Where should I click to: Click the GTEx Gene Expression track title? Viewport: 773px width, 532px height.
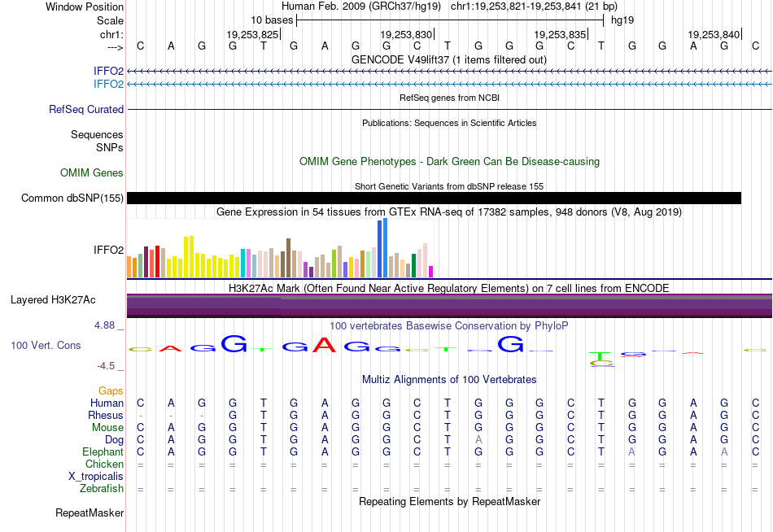point(449,212)
